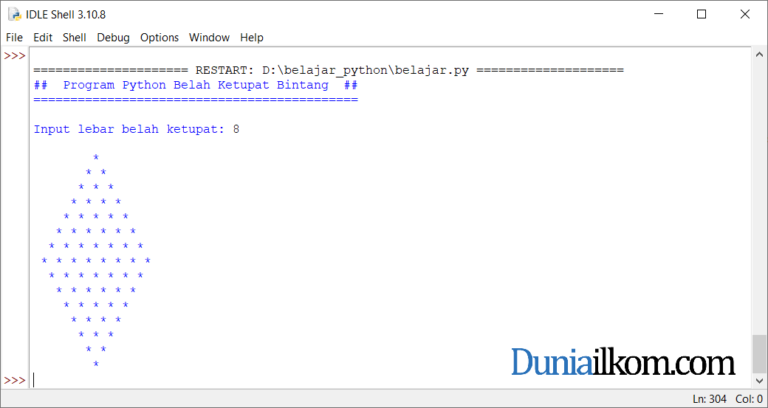The height and width of the screenshot is (408, 768).
Task: Click the equals-sign separator line under heading
Action: (196, 100)
